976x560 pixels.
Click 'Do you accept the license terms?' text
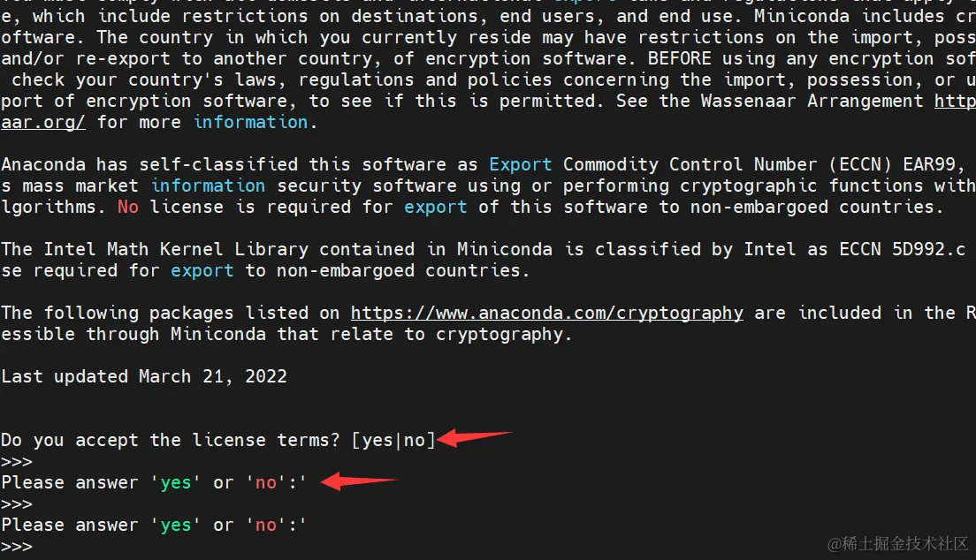171,441
